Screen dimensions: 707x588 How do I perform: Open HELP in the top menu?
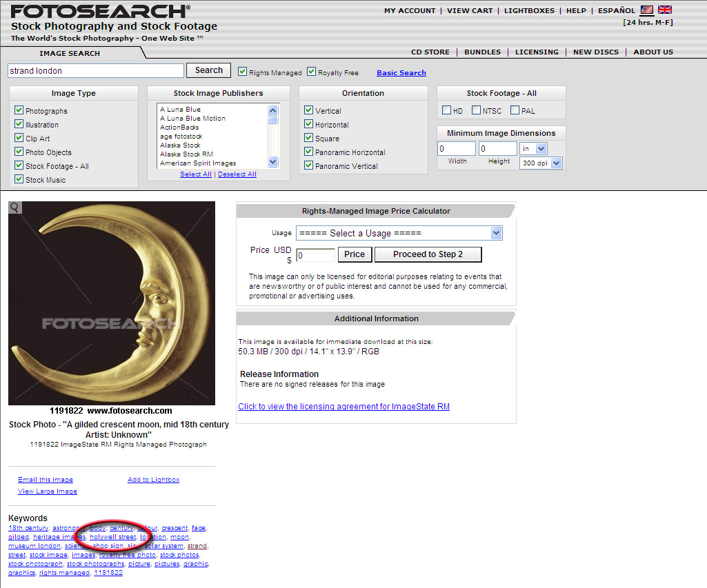(576, 10)
